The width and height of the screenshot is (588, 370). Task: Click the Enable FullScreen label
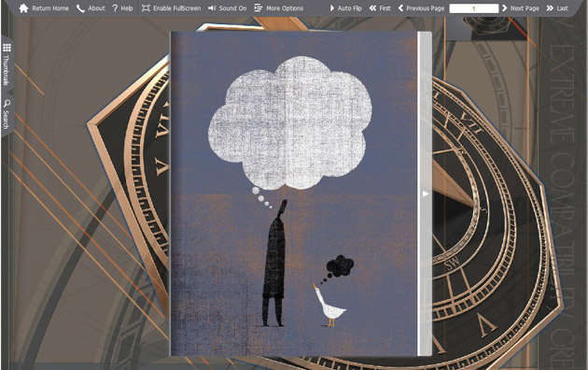click(x=177, y=8)
